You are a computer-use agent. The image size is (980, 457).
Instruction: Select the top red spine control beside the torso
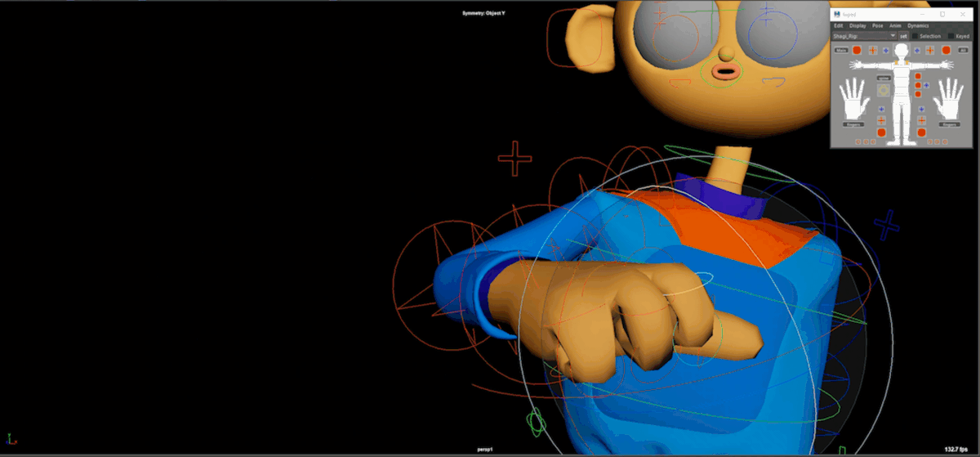tap(918, 76)
